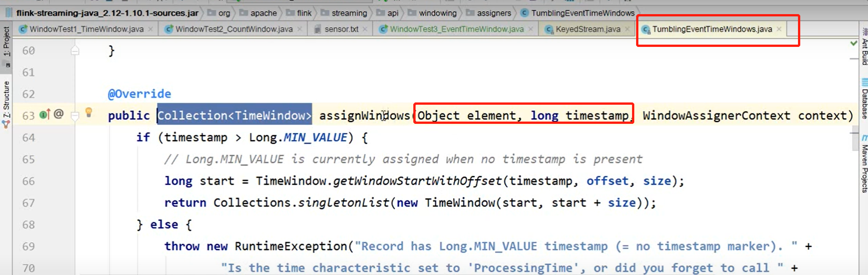The width and height of the screenshot is (868, 275).
Task: Collapse the code fold marker at line 60
Action: [75, 51]
